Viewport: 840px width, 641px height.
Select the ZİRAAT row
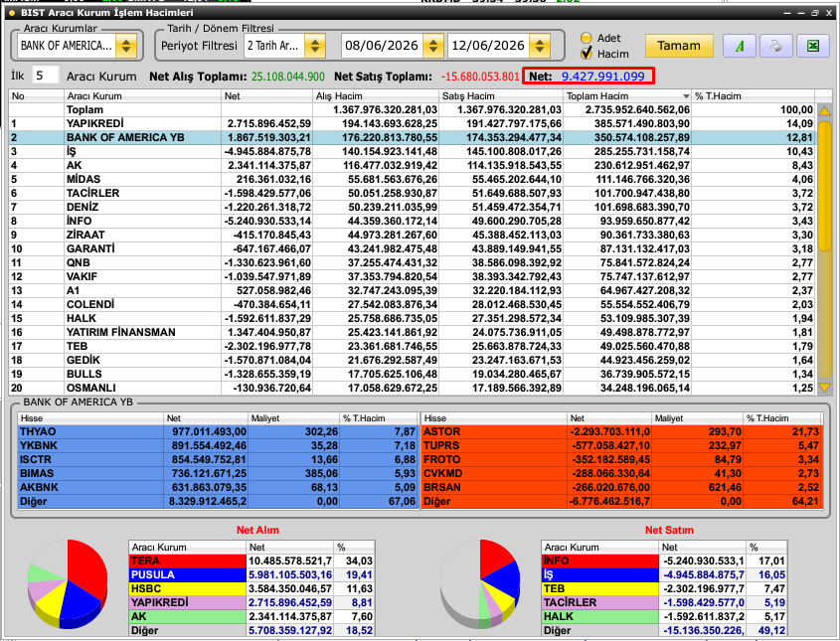[412, 236]
